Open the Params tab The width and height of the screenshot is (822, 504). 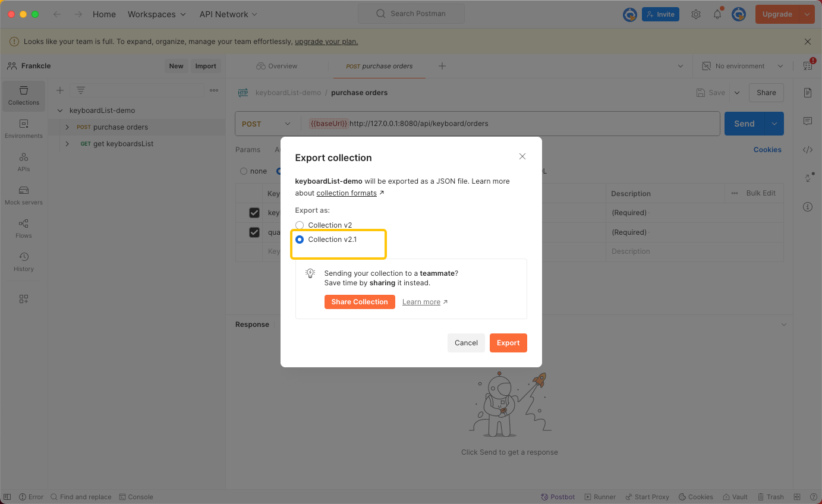tap(248, 150)
